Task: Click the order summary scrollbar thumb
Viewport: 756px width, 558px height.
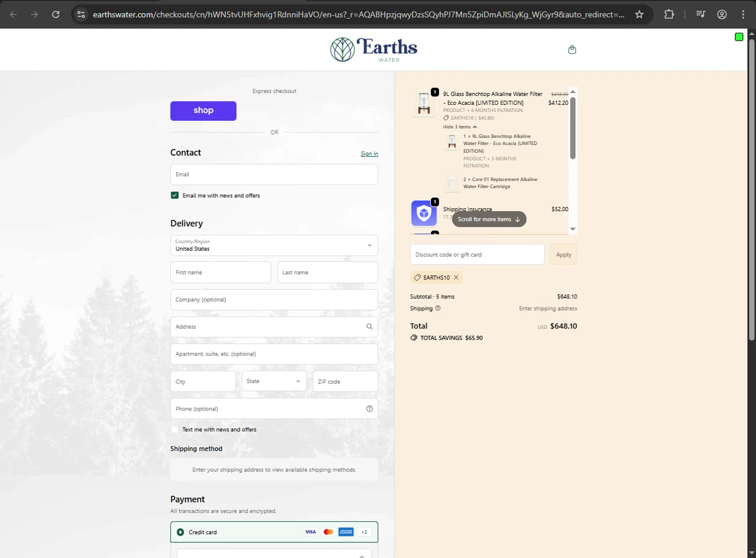Action: coord(573,128)
